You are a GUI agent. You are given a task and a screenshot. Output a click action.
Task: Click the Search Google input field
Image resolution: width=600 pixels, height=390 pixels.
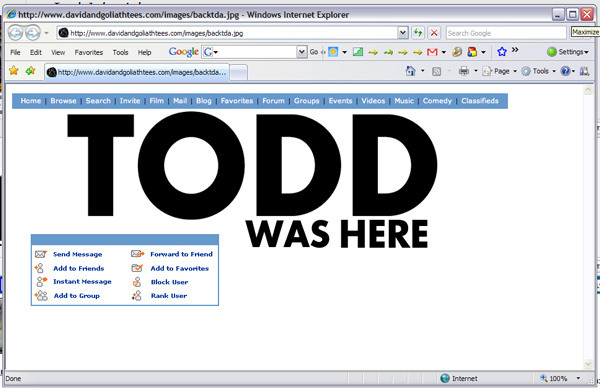click(x=506, y=33)
